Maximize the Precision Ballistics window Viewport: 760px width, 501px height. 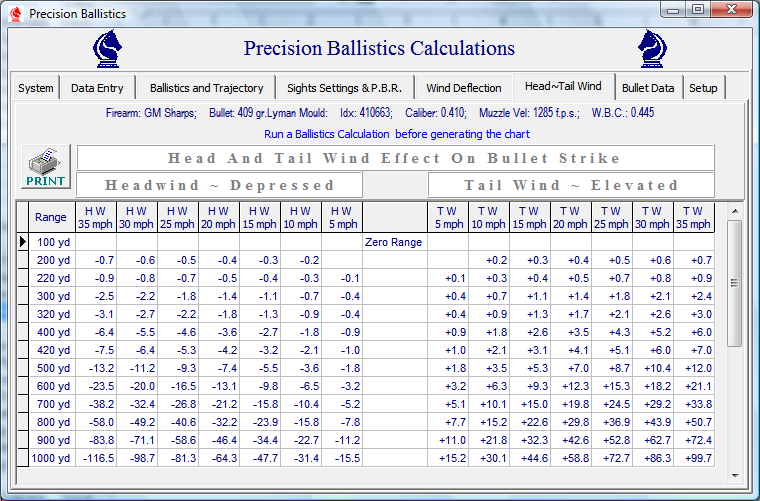pyautogui.click(x=697, y=10)
